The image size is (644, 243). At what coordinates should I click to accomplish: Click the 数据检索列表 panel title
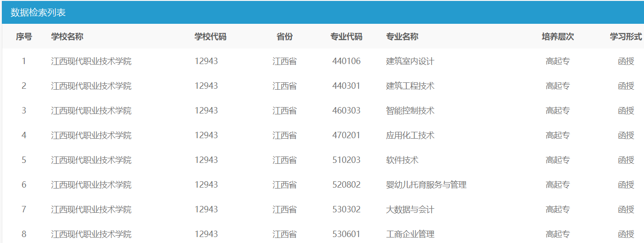coord(38,12)
